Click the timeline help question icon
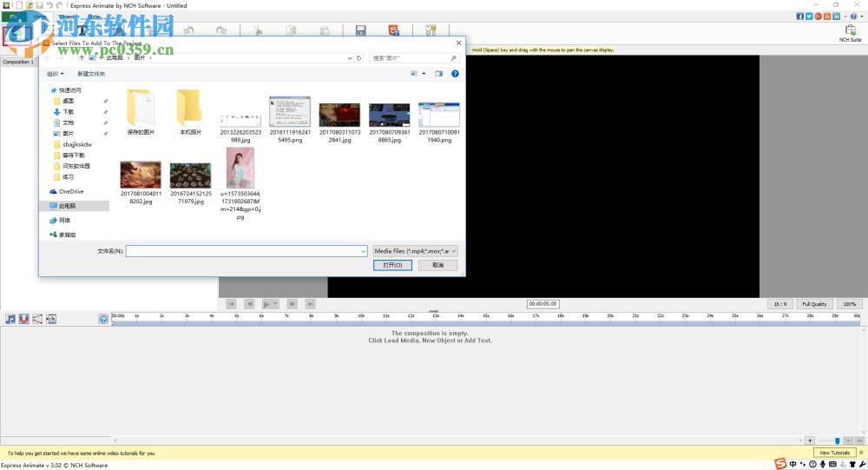Screen dimensions: 868x470 pyautogui.click(x=103, y=319)
